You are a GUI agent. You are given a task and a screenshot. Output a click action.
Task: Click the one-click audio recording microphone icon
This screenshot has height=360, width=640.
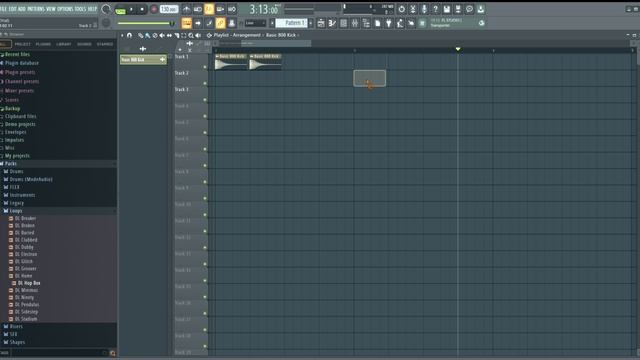point(424,9)
